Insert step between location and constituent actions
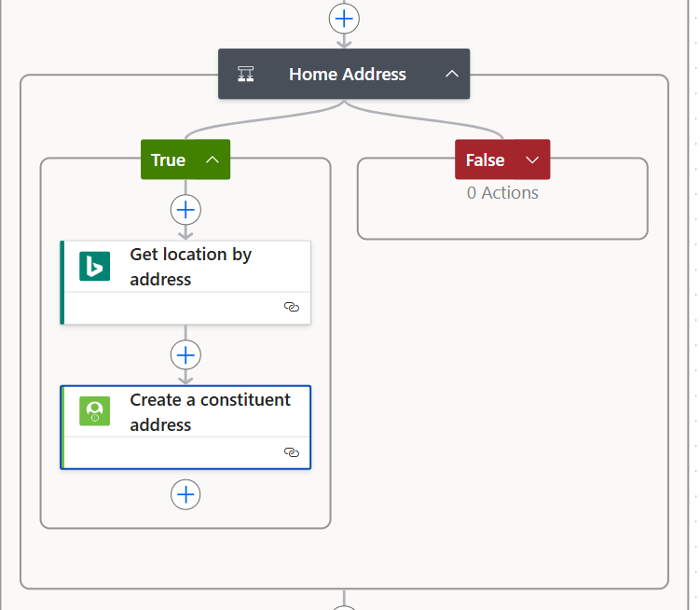The width and height of the screenshot is (700, 610). [x=185, y=354]
